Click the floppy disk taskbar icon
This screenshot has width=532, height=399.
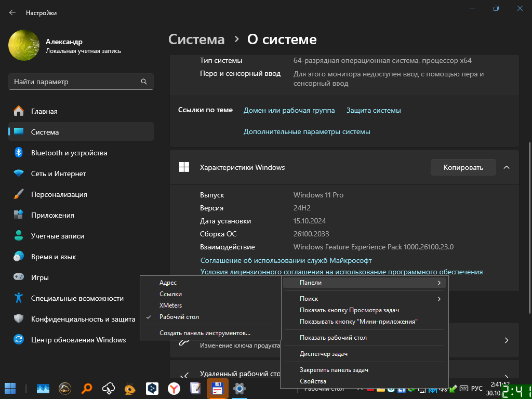(x=217, y=388)
